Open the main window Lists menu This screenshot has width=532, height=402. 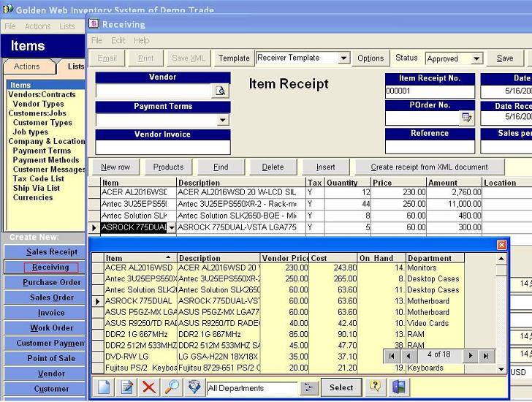point(67,26)
